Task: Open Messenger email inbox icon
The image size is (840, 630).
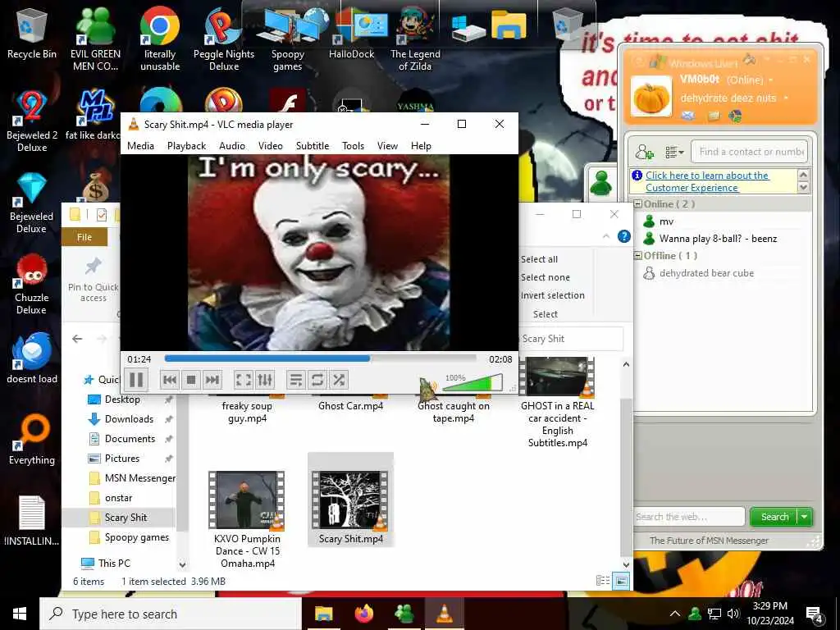Action: click(x=688, y=116)
